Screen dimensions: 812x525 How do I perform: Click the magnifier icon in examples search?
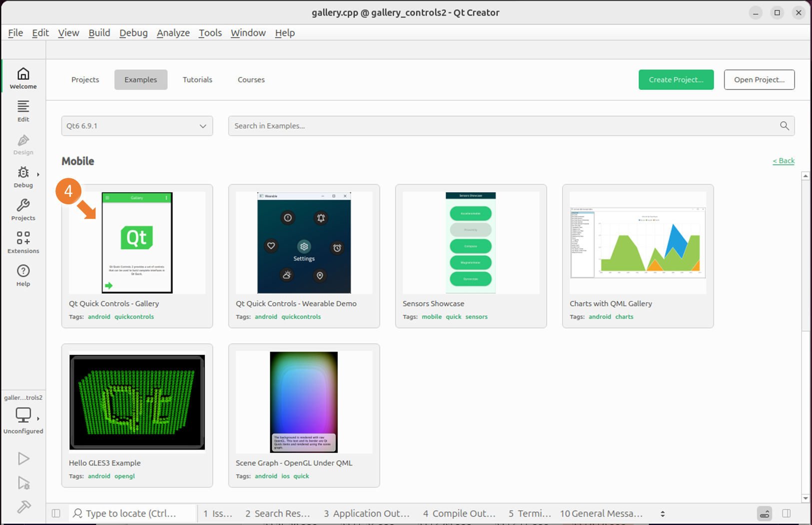[x=785, y=126]
